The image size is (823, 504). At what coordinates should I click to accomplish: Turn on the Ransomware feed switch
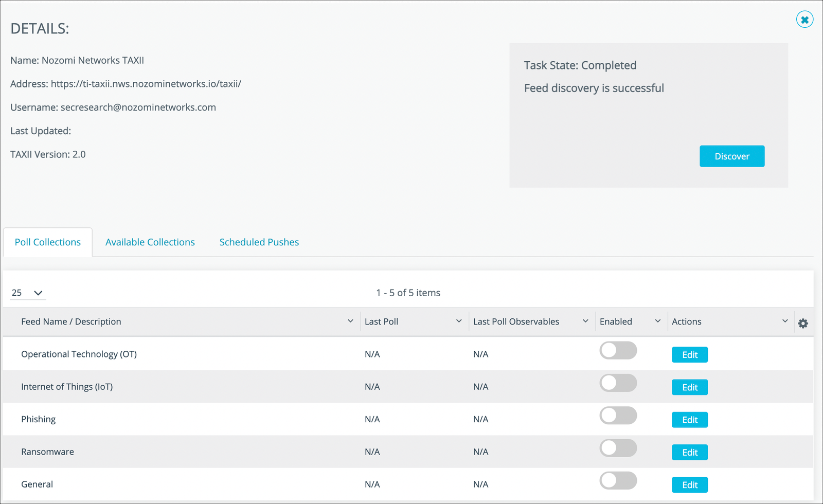[618, 448]
